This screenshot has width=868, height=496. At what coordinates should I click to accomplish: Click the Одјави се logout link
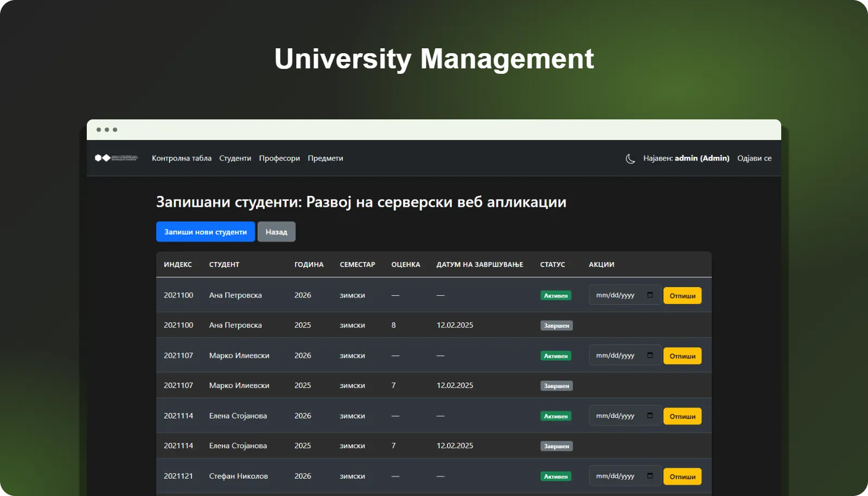[x=754, y=158]
